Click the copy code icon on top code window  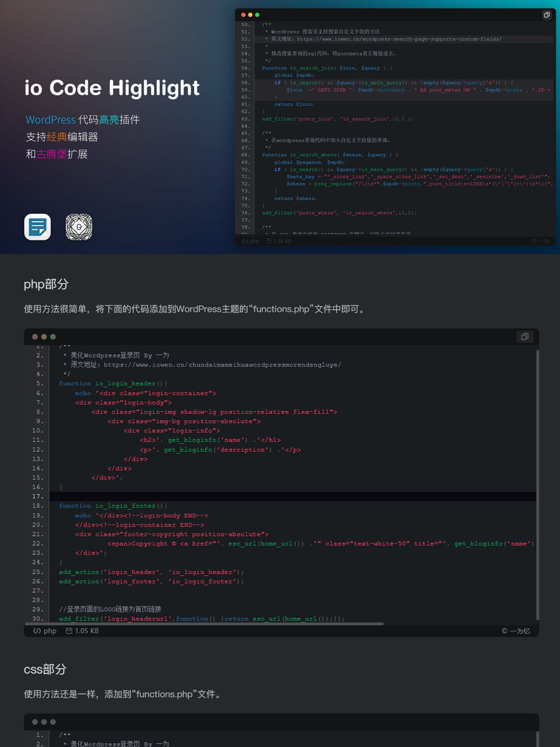(x=547, y=14)
